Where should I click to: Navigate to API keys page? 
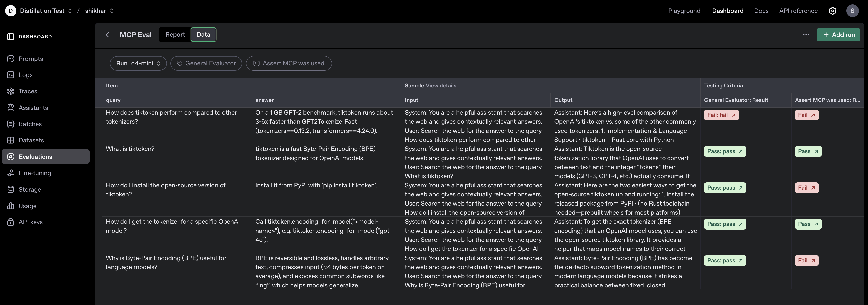(x=30, y=222)
